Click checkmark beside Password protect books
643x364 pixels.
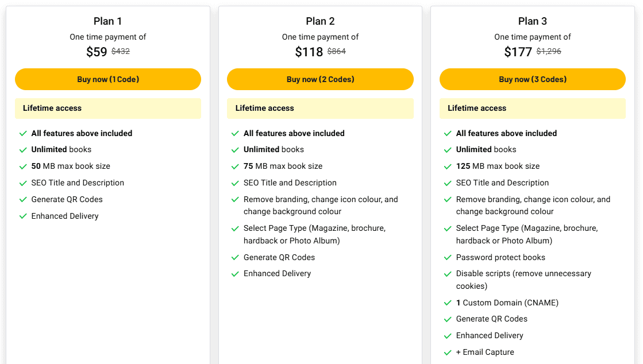(x=448, y=258)
